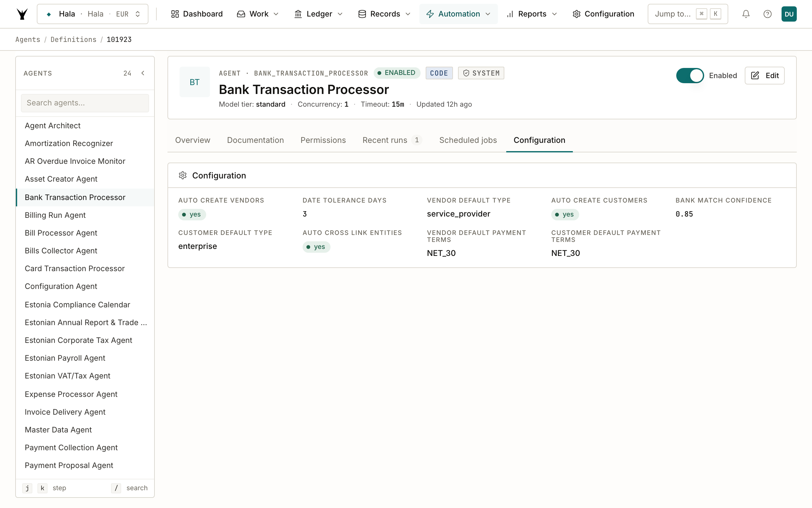Select Agent Architect in the list

click(x=85, y=125)
